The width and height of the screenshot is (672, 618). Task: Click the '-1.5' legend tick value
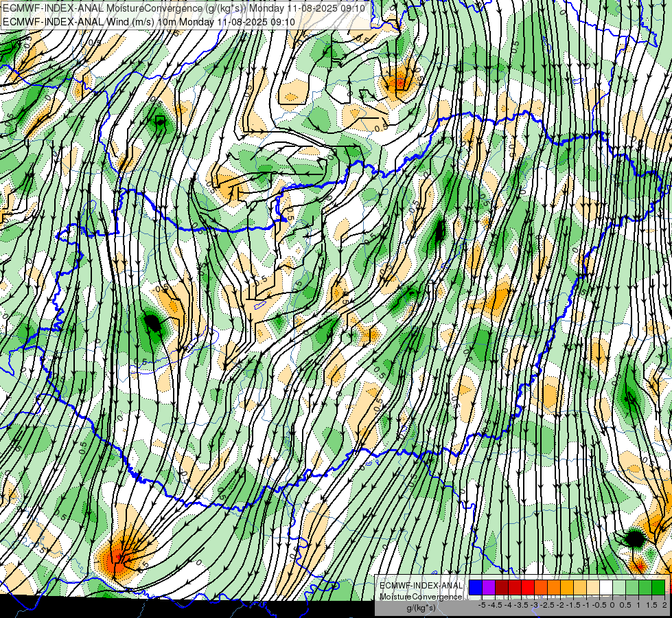[573, 605]
